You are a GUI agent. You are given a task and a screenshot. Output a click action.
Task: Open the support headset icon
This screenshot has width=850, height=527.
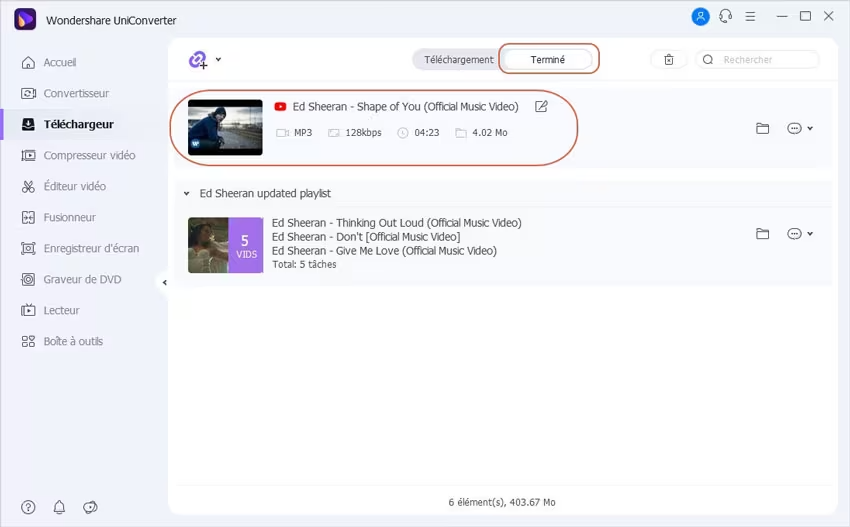(x=725, y=16)
